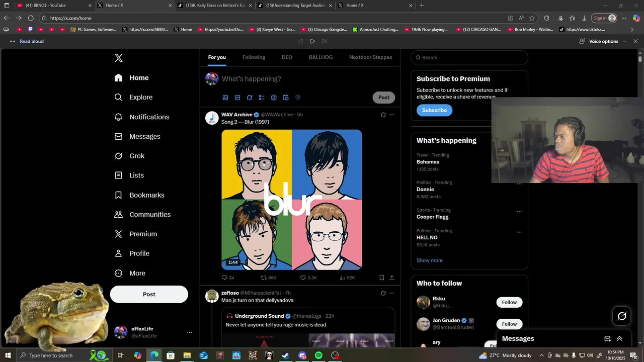This screenshot has height=362, width=644.
Task: Open Messages in the sidebar
Action: 137,137
